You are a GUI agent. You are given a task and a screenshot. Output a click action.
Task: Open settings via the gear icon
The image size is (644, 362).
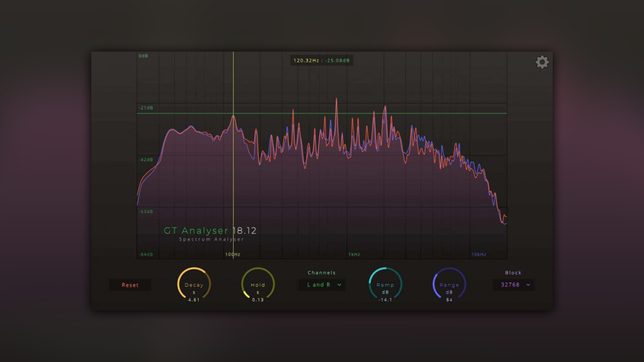[542, 62]
